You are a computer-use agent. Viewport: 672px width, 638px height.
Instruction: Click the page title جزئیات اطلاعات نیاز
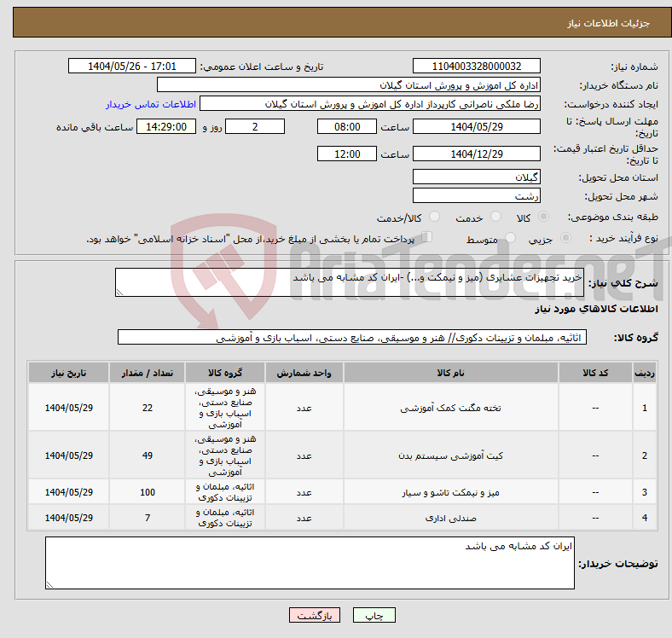(x=609, y=23)
